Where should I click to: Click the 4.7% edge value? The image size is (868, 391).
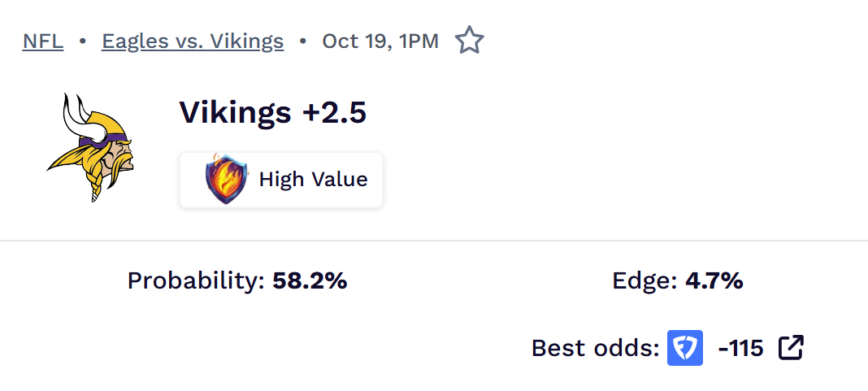(714, 281)
